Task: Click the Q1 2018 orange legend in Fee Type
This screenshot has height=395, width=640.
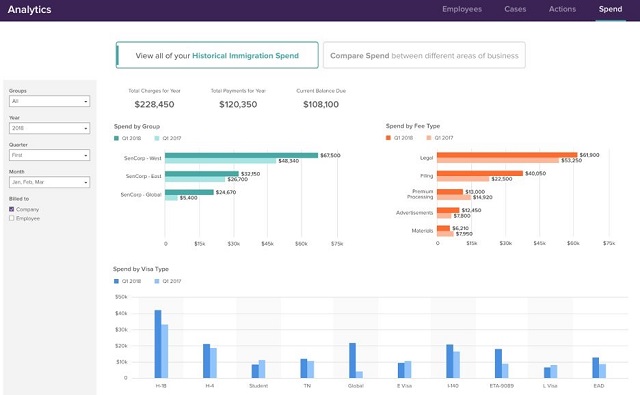Action: click(x=399, y=138)
